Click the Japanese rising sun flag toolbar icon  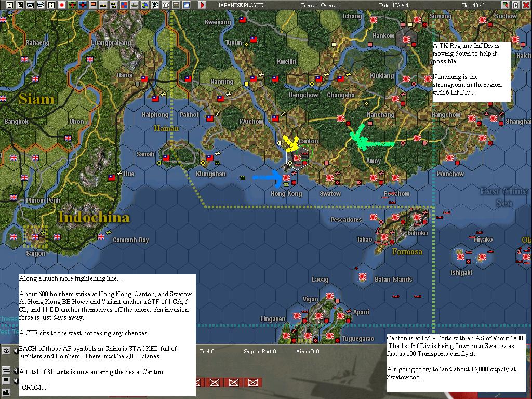[x=62, y=5]
